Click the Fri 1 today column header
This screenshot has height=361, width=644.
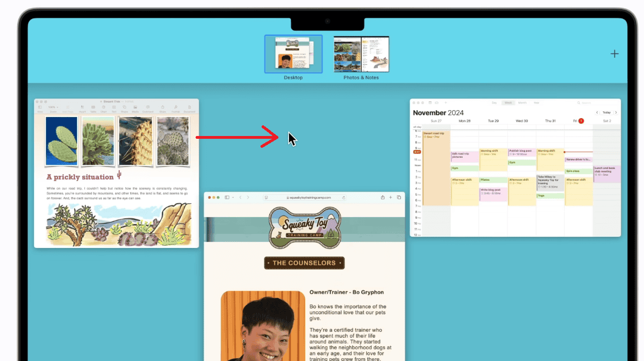(578, 121)
